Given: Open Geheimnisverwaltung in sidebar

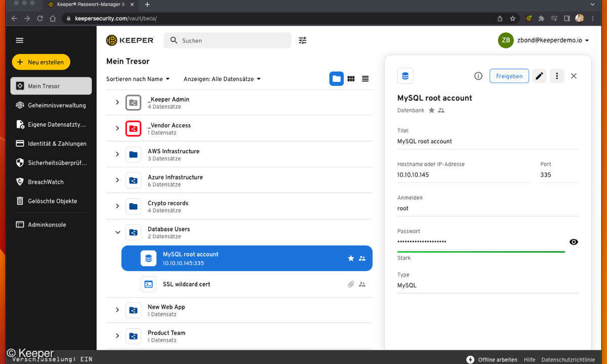Looking at the screenshot, I should coord(51,105).
